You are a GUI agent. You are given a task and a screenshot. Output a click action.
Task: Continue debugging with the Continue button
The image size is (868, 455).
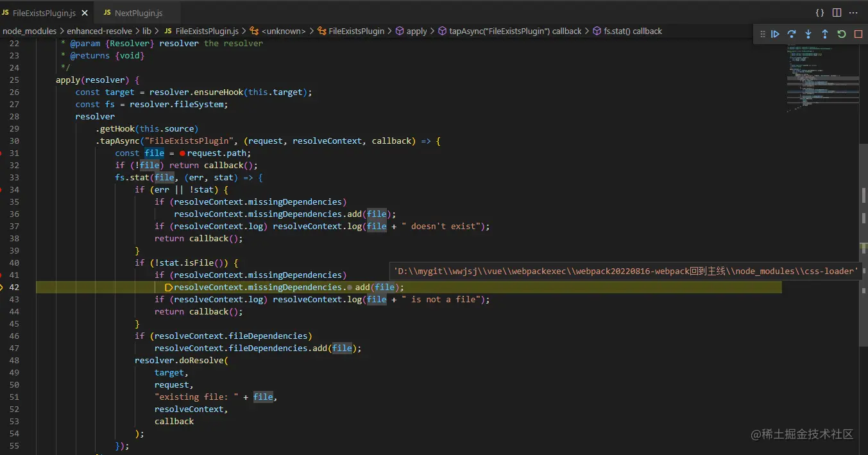pyautogui.click(x=775, y=34)
